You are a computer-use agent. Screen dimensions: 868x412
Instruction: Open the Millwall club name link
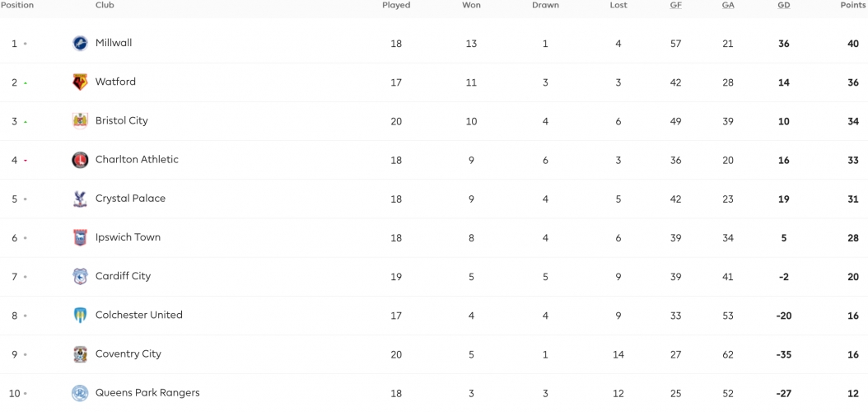(114, 43)
